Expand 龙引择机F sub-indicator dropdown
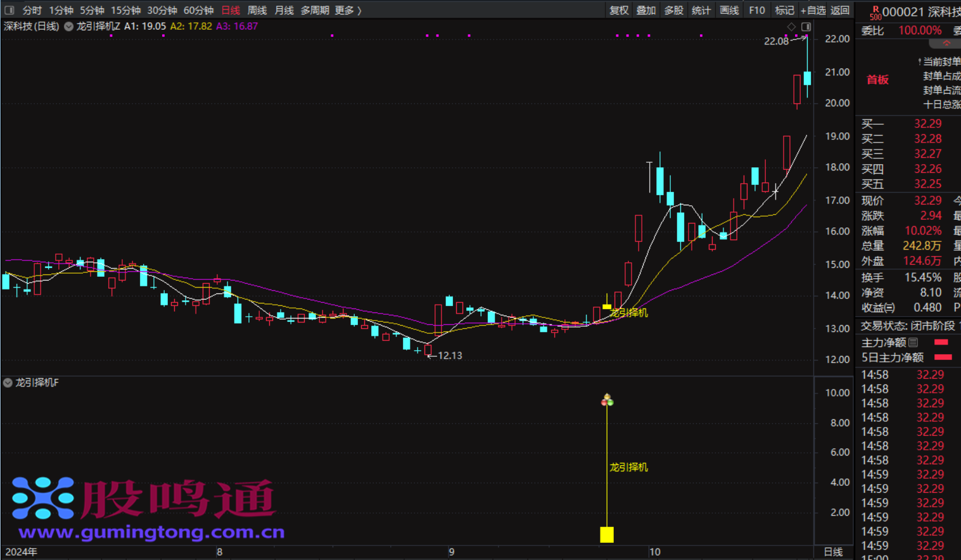 [8, 383]
